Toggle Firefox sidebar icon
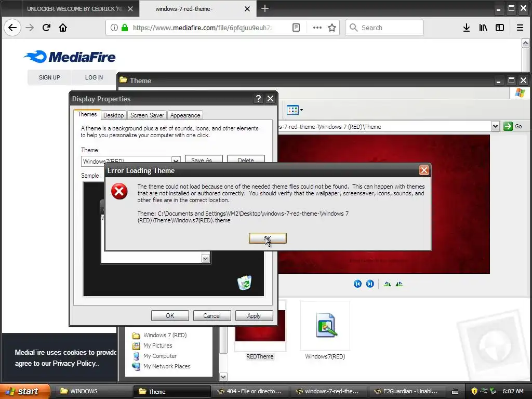The width and height of the screenshot is (532, 399). click(500, 28)
